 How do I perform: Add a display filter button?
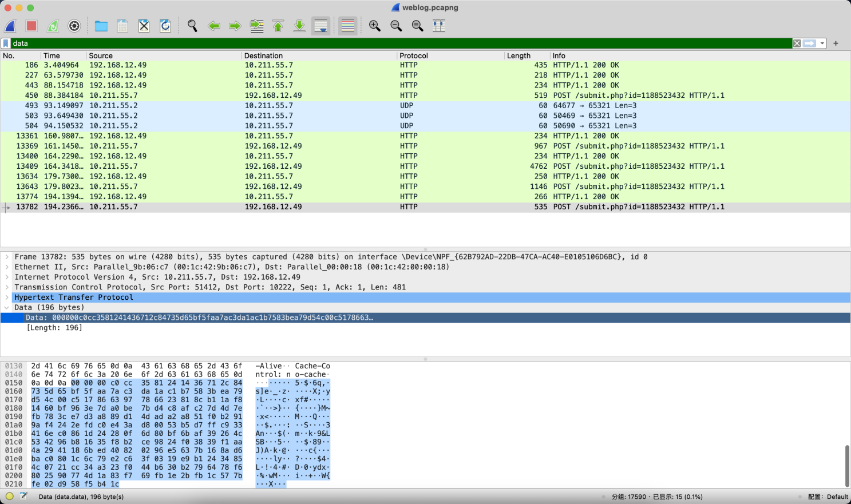(x=836, y=43)
